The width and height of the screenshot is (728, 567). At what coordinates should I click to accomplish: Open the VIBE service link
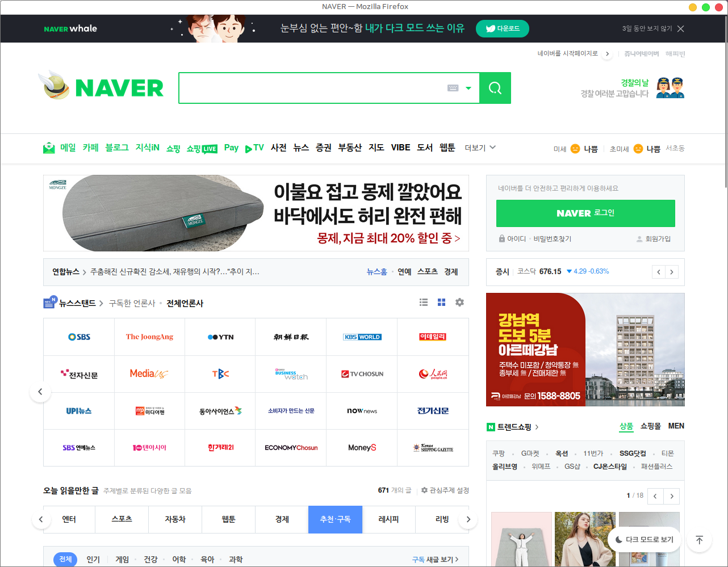(400, 148)
